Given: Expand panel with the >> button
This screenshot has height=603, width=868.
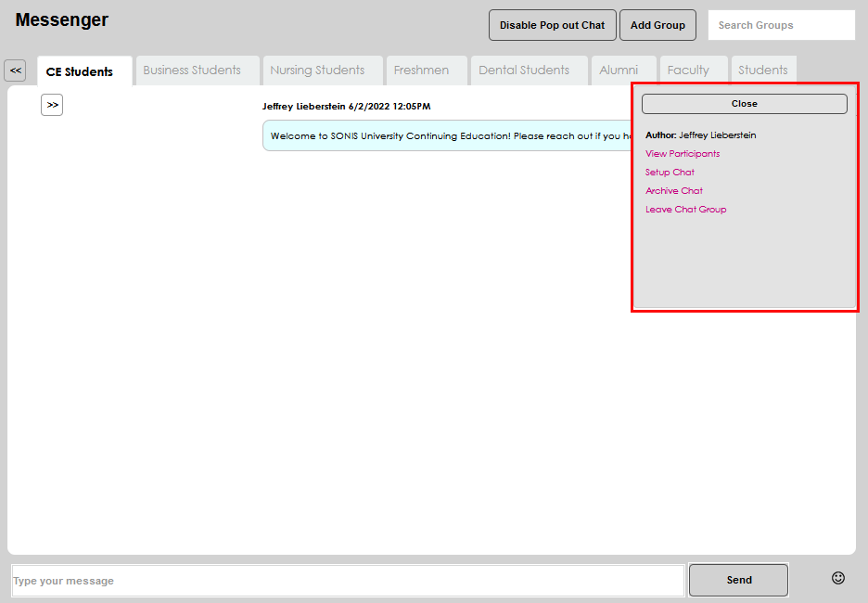Looking at the screenshot, I should click(x=52, y=105).
